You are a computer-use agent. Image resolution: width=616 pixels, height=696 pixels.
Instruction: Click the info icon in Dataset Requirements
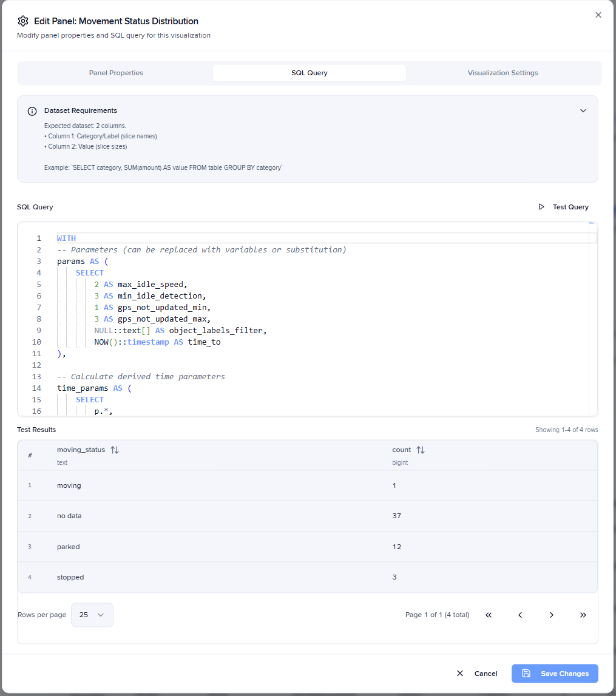(x=32, y=111)
